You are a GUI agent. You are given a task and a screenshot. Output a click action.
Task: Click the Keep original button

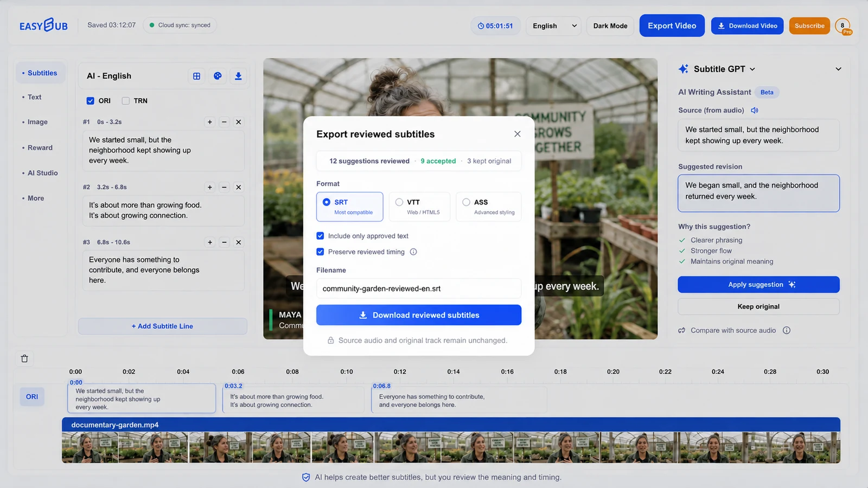758,306
